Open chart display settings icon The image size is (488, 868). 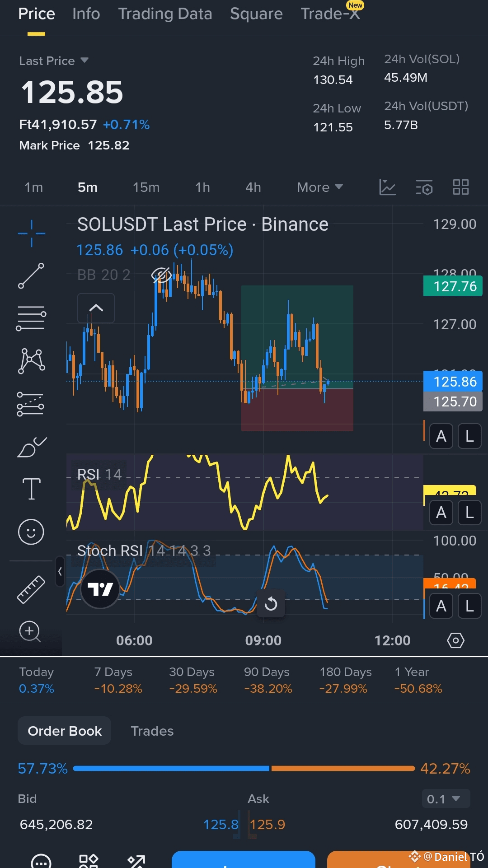(x=424, y=187)
